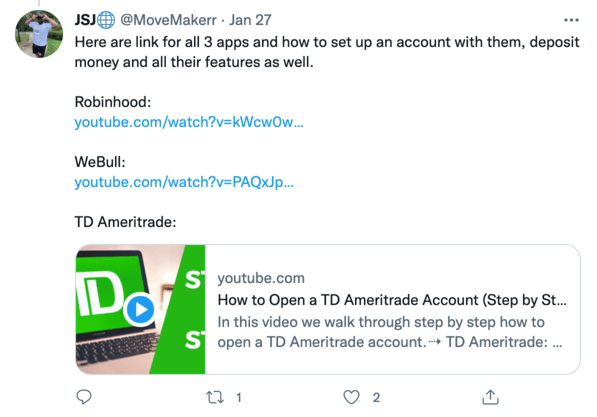Click the youtube.com domain in the link card
The image size is (597, 417).
pyautogui.click(x=261, y=278)
